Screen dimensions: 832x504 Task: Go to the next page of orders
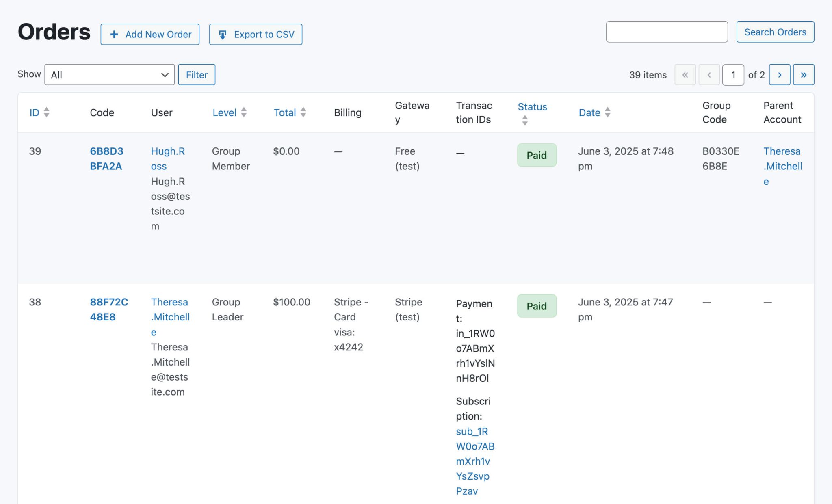780,75
